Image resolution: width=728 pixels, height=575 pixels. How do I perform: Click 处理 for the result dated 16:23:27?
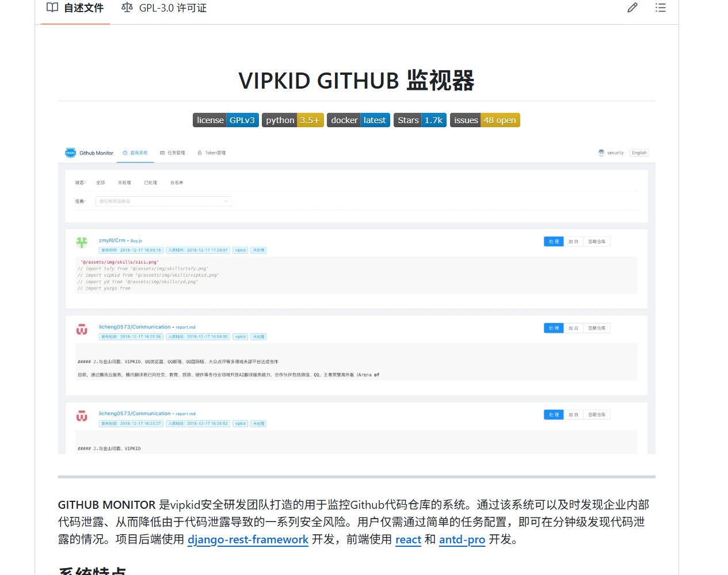(x=554, y=414)
